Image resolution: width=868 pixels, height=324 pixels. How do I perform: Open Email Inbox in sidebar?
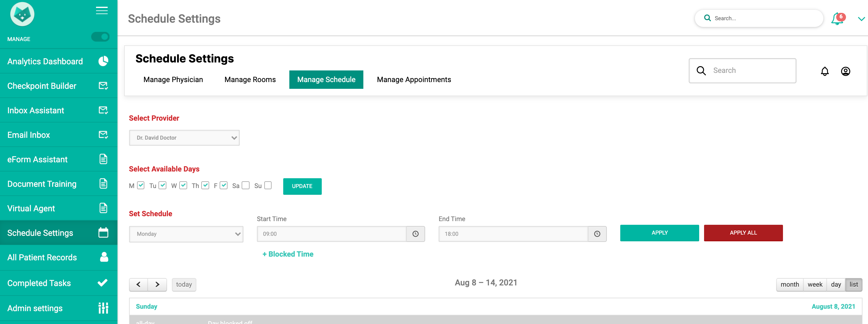(x=59, y=135)
